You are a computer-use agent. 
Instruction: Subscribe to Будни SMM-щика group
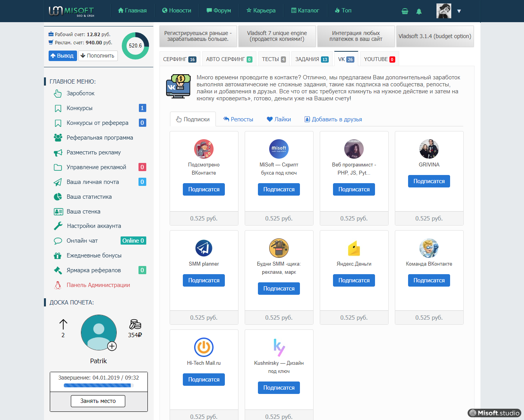coord(279,289)
